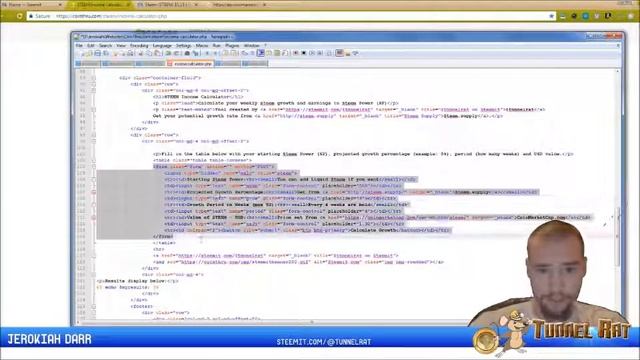
Task: Open the View menu
Action: (121, 46)
